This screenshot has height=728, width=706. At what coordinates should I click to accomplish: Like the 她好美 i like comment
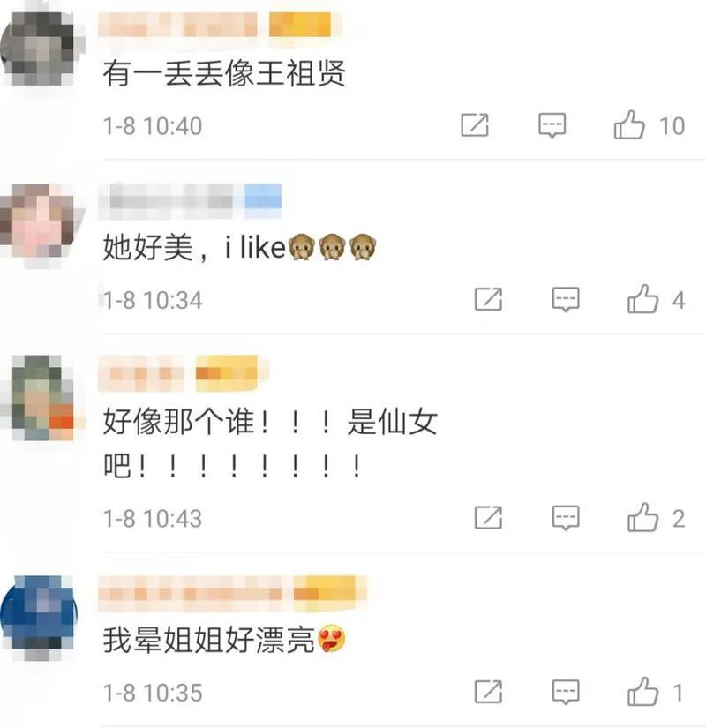point(642,299)
